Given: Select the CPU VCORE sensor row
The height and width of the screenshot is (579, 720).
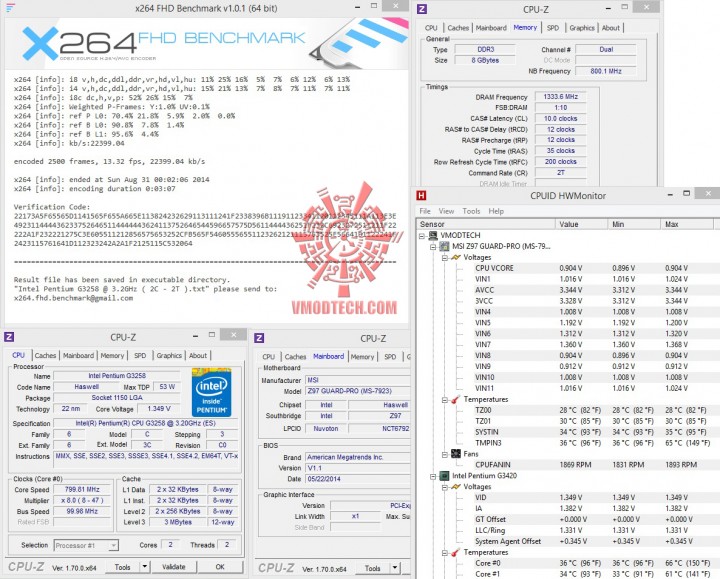Looking at the screenshot, I should 595,268.
